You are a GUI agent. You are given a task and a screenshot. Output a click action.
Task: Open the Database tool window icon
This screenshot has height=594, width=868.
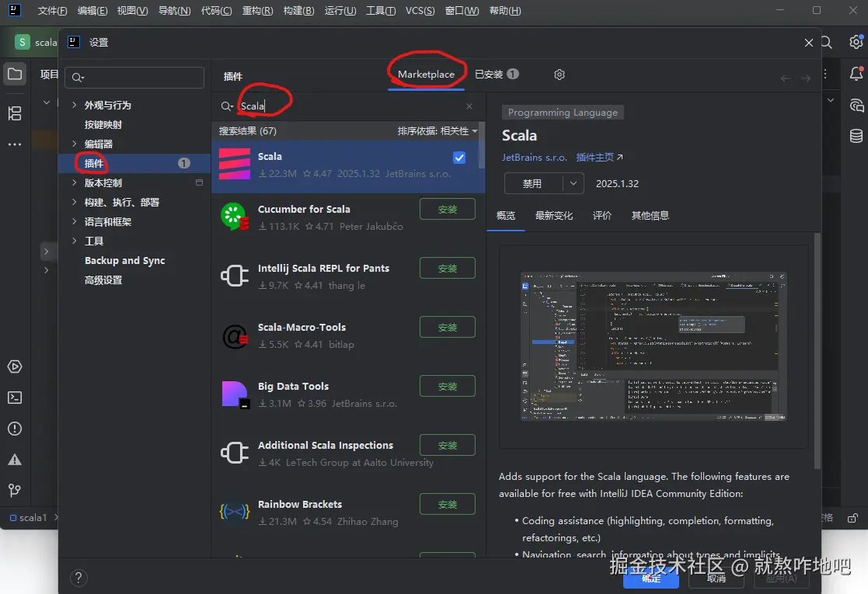click(856, 136)
